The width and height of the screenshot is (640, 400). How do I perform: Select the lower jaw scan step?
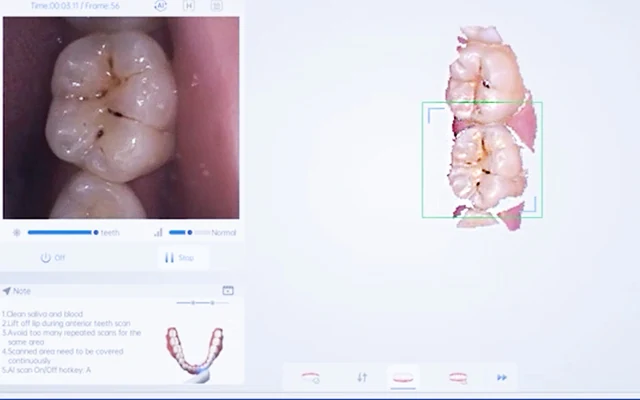403,378
